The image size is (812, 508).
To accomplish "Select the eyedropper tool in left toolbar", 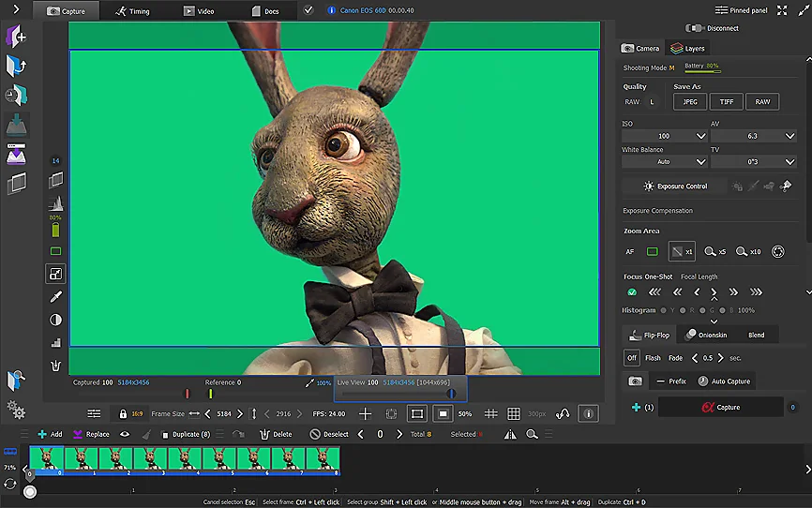I will 55,297.
